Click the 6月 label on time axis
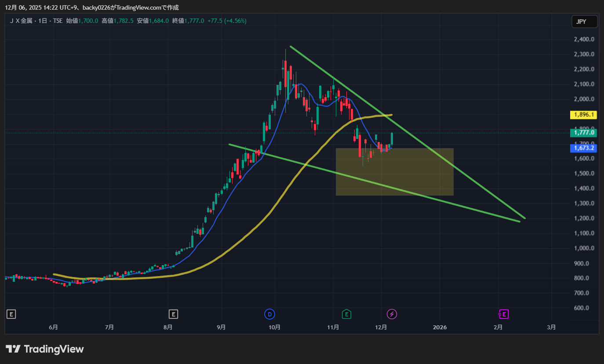The width and height of the screenshot is (604, 364). coord(53,328)
